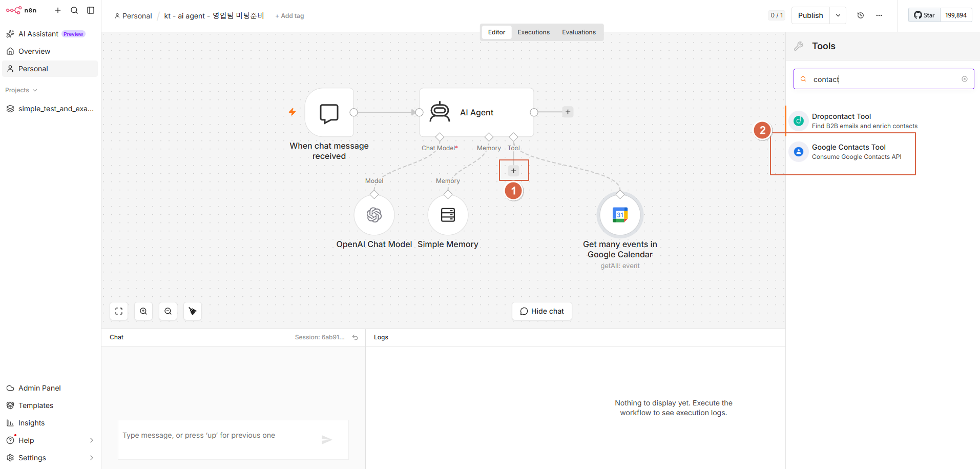Expand the Settings submenu
This screenshot has height=469, width=980.
tap(92, 458)
